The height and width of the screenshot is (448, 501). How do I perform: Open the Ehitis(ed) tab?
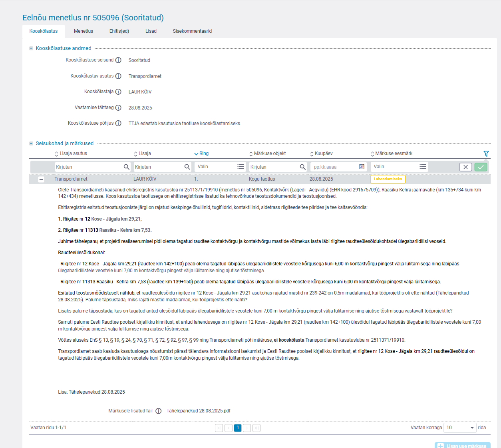coord(119,31)
